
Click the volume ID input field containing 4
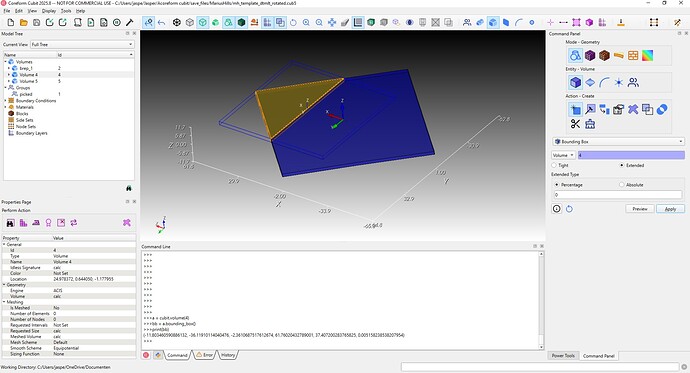pyautogui.click(x=631, y=155)
